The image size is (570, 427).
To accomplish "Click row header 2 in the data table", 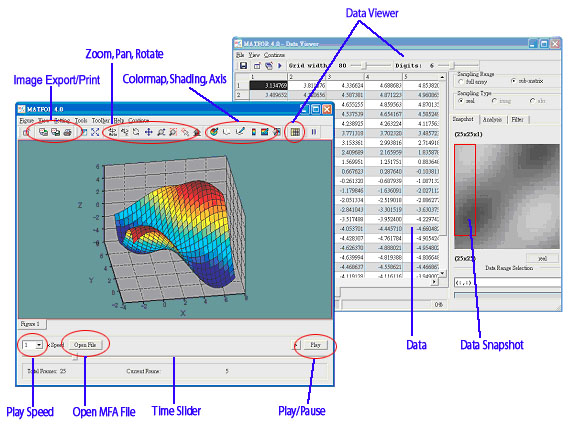I will click(x=242, y=95).
